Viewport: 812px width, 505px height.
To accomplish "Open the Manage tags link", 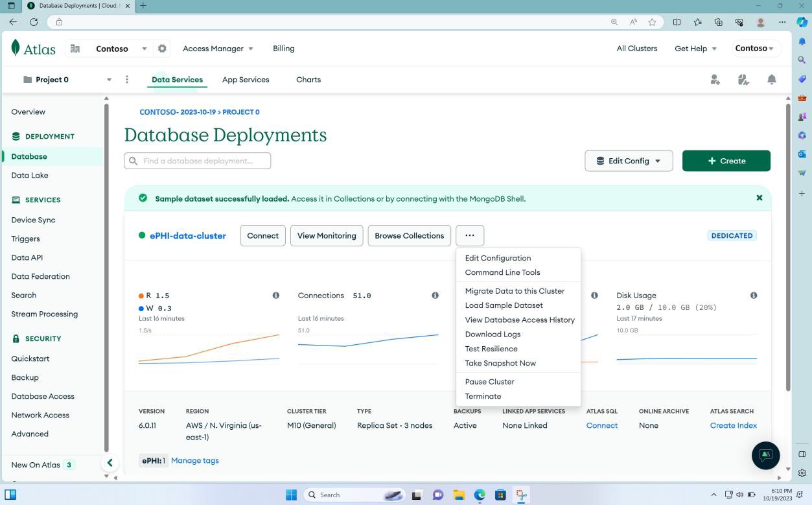I will click(x=194, y=460).
